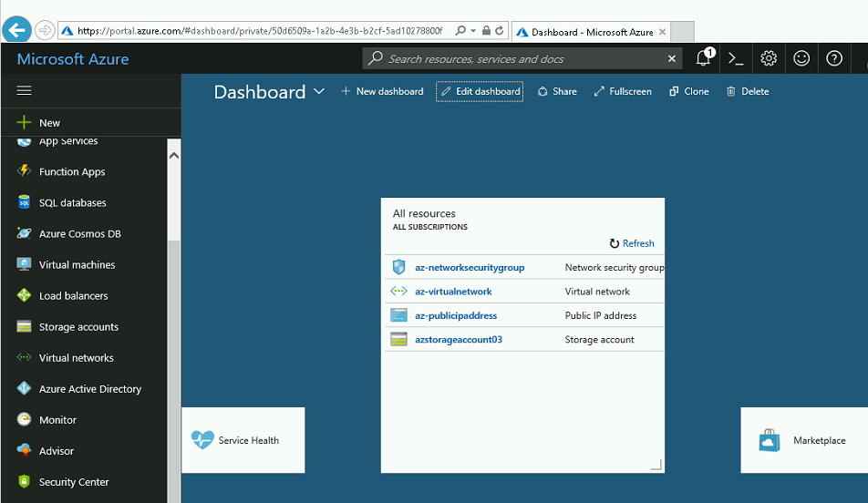
Task: Refresh the All resources tile
Action: (x=632, y=243)
